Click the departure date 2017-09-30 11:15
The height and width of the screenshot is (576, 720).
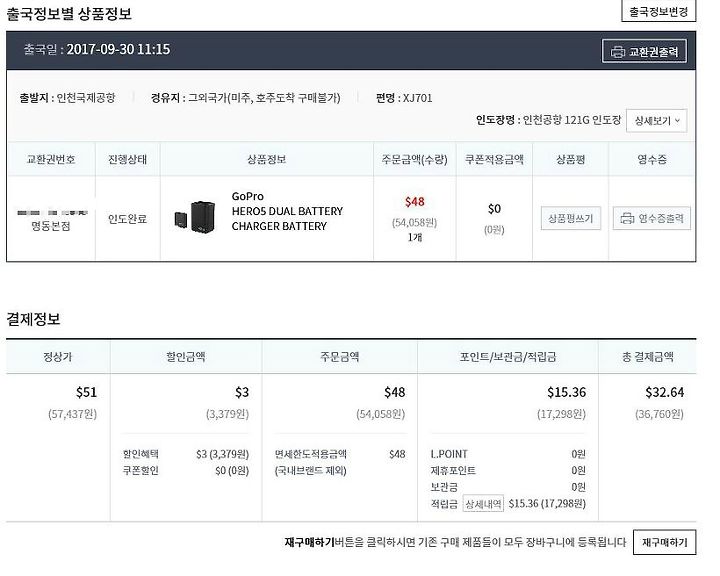118,49
